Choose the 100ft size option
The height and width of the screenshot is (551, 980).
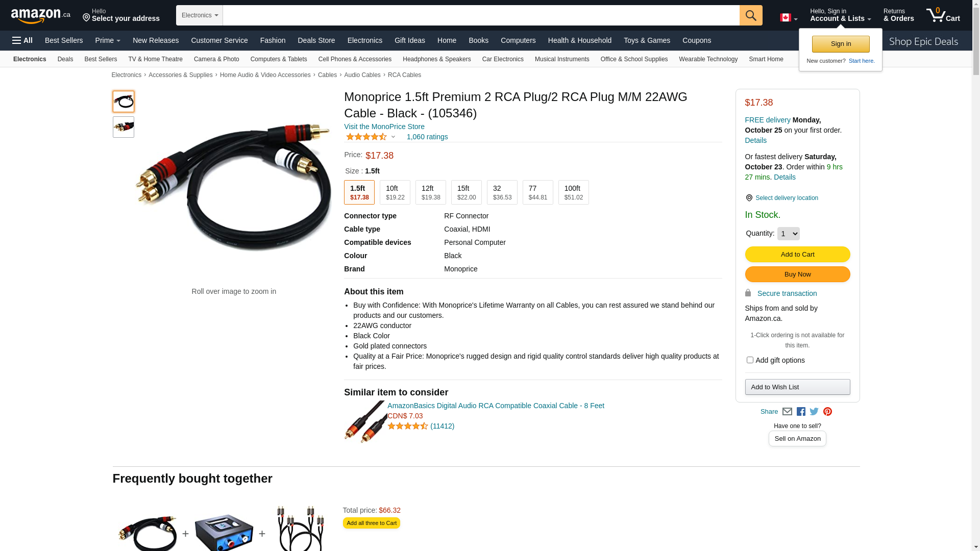click(x=574, y=192)
